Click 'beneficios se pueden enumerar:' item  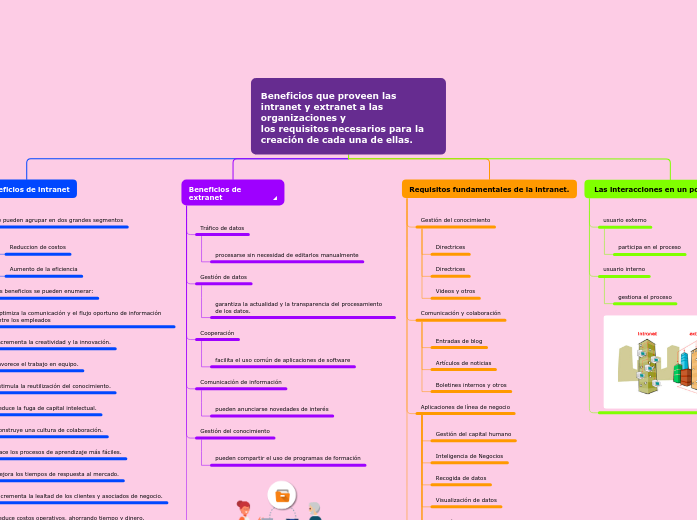(49, 291)
